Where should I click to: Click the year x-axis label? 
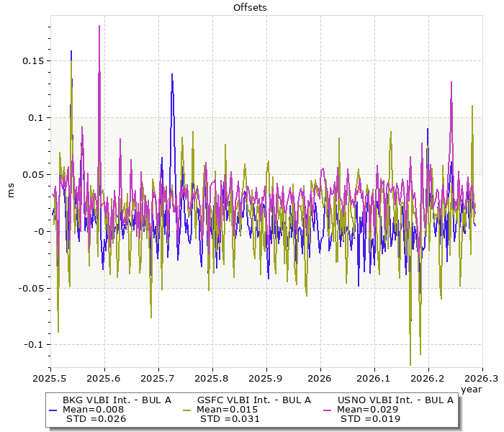471,389
